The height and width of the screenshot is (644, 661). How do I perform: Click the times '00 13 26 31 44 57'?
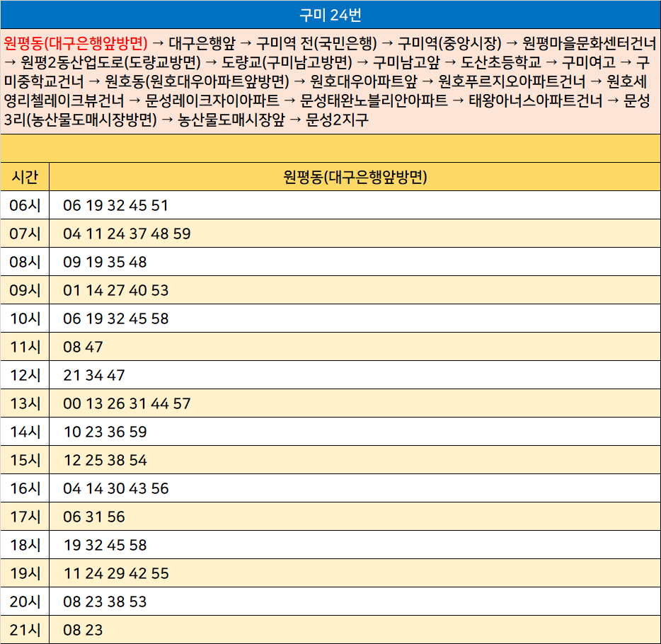point(127,403)
